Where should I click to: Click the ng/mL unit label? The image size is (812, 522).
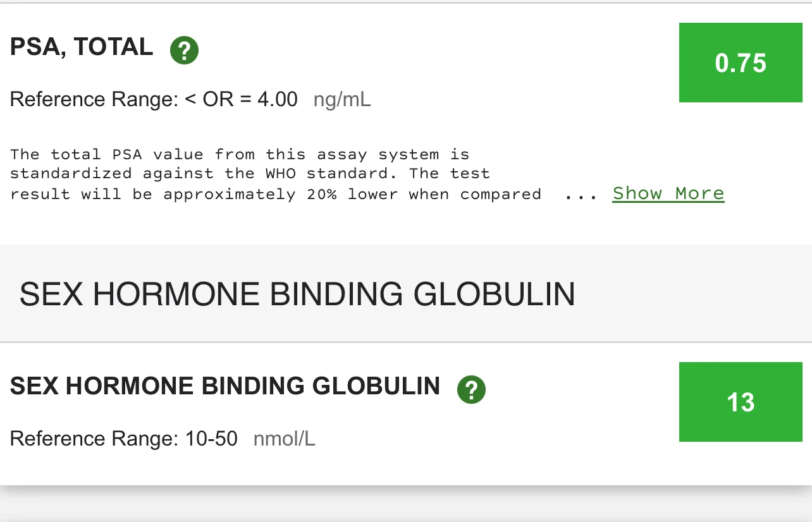click(342, 100)
